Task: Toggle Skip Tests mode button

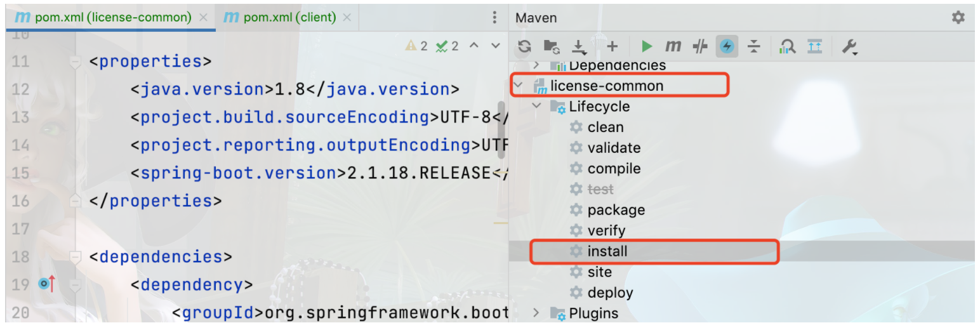Action: 727,46
